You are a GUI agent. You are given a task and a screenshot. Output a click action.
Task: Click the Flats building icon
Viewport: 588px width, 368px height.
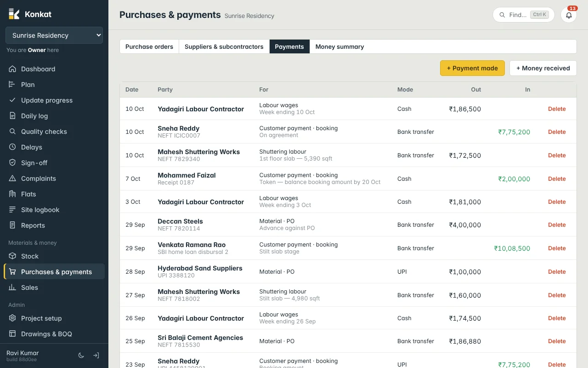point(12,194)
